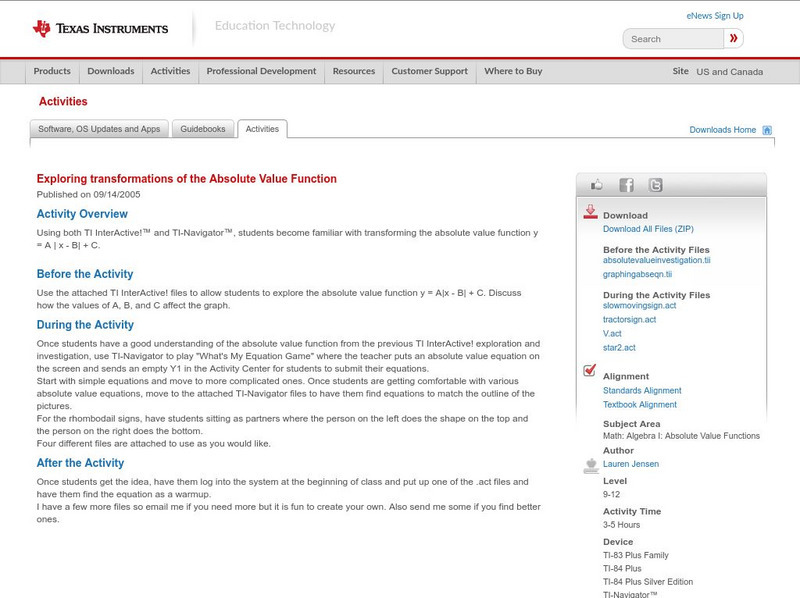Share via the Twitter icon
Viewport: 800px width, 598px height.
655,185
